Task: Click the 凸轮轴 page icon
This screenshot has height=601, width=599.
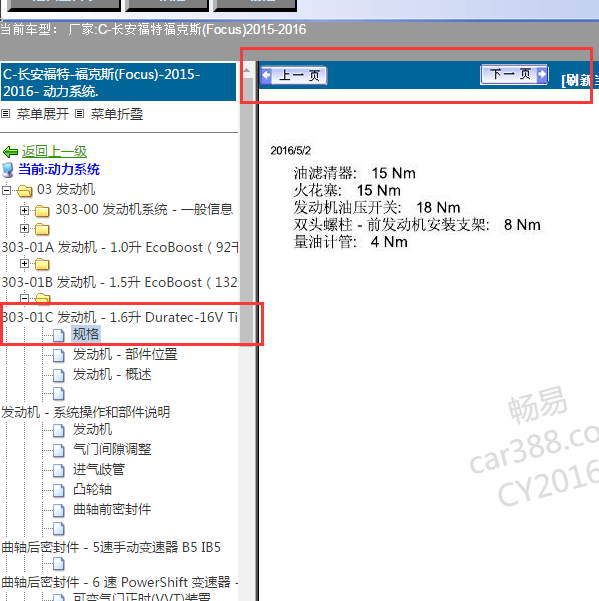Action: pos(58,490)
